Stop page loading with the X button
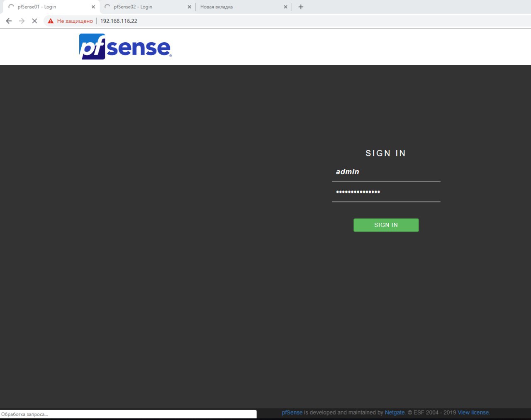Image resolution: width=531 pixels, height=420 pixels. click(x=34, y=21)
